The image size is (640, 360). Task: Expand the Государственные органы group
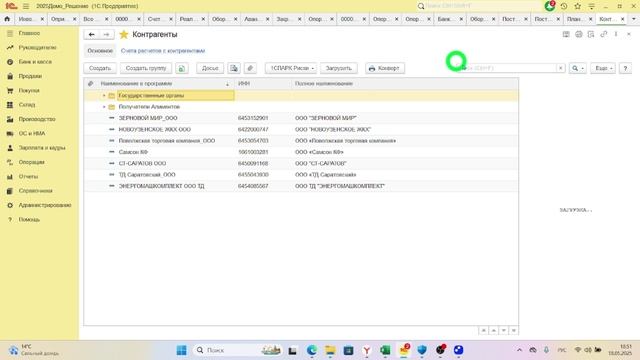pos(104,96)
